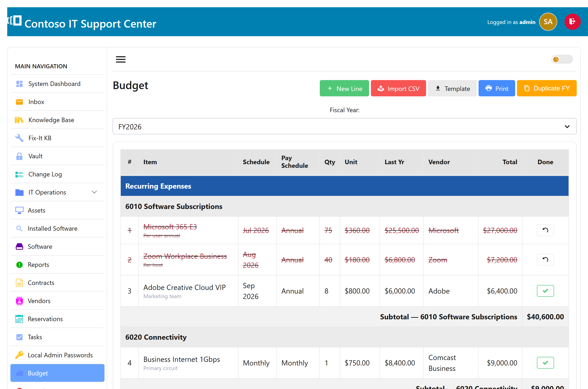Click the Microsoft 365 E3 item
This screenshot has height=389, width=588.
170,227
